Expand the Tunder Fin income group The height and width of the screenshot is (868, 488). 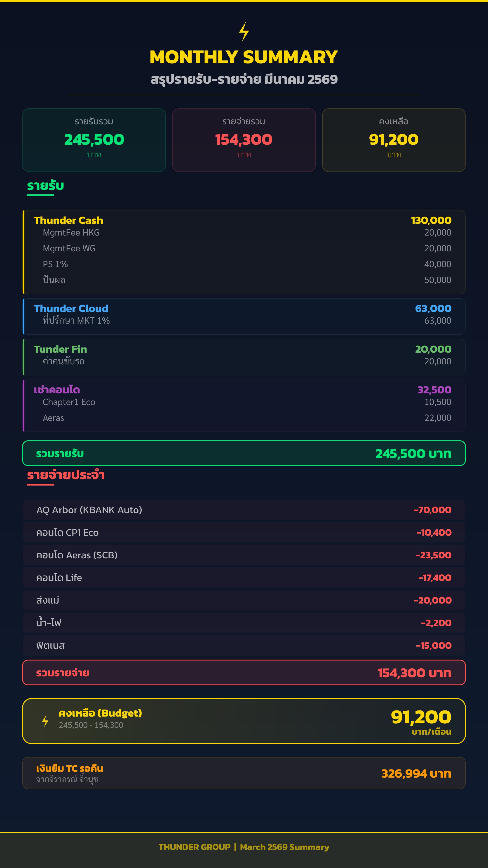[x=244, y=357]
